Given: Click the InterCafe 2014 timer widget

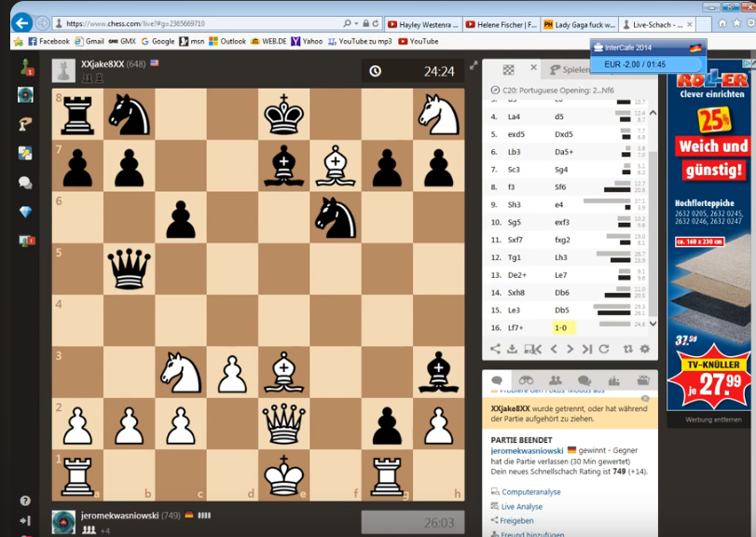Looking at the screenshot, I should 649,56.
